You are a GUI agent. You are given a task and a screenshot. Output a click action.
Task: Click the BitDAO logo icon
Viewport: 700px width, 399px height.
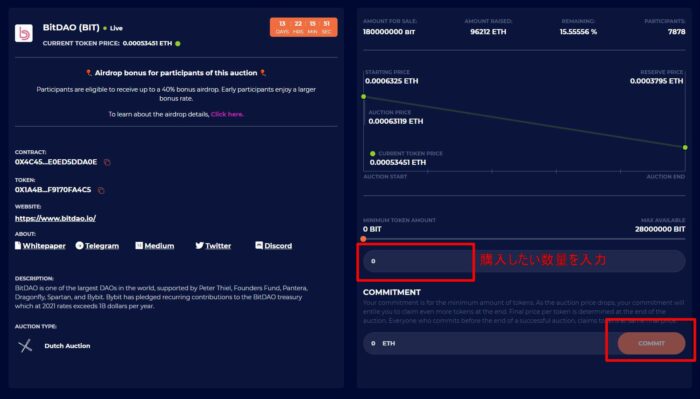click(x=24, y=33)
